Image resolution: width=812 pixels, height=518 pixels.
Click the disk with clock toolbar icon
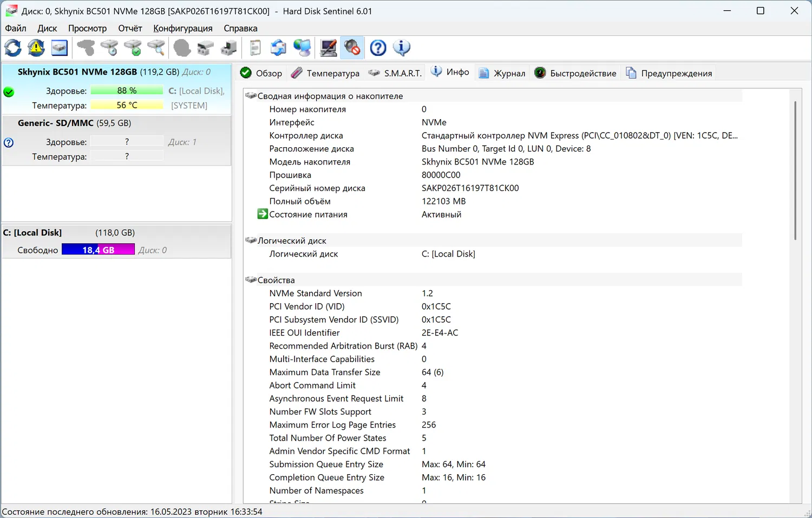[109, 48]
